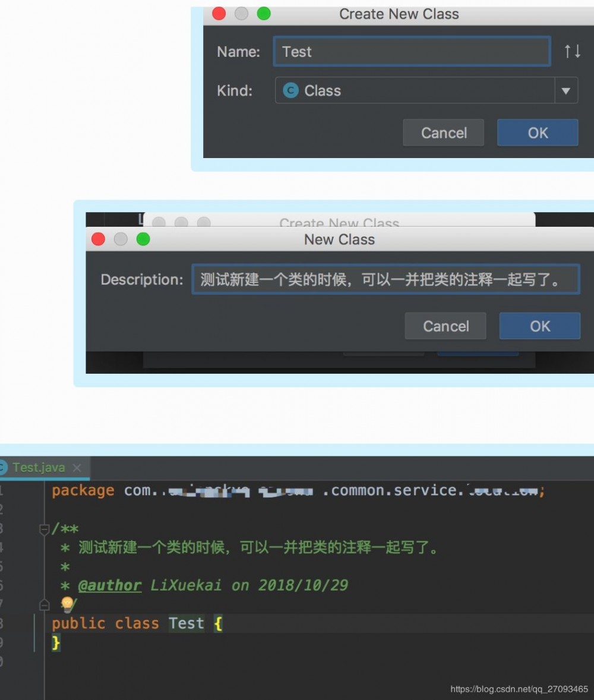Click the green zoom button on the New Class dialog

[x=142, y=239]
